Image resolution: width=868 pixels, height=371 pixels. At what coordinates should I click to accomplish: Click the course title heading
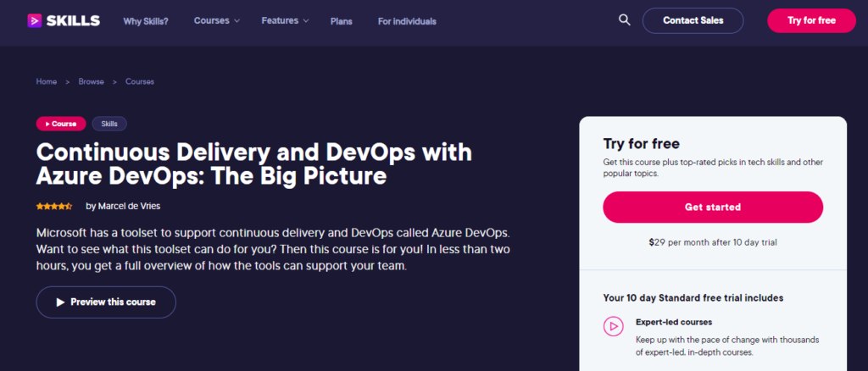coord(254,163)
